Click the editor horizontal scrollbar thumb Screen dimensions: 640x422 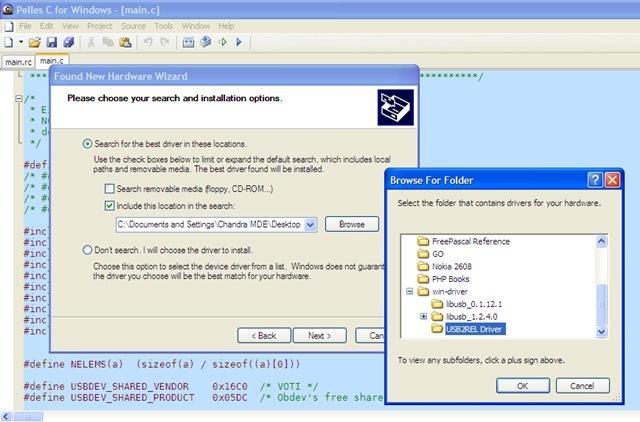coord(27,417)
